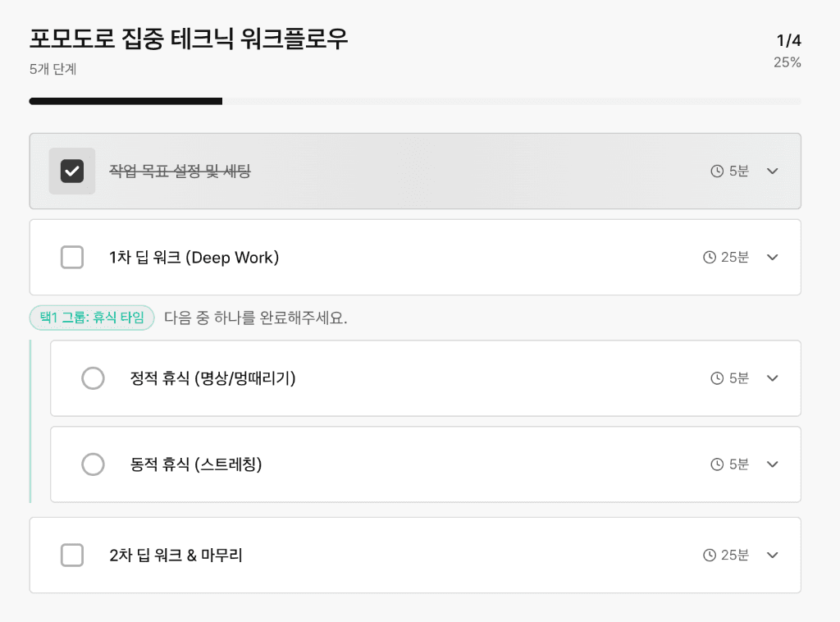Expand the 1차 딥 워크 step details
The width and height of the screenshot is (840, 622).
(772, 257)
